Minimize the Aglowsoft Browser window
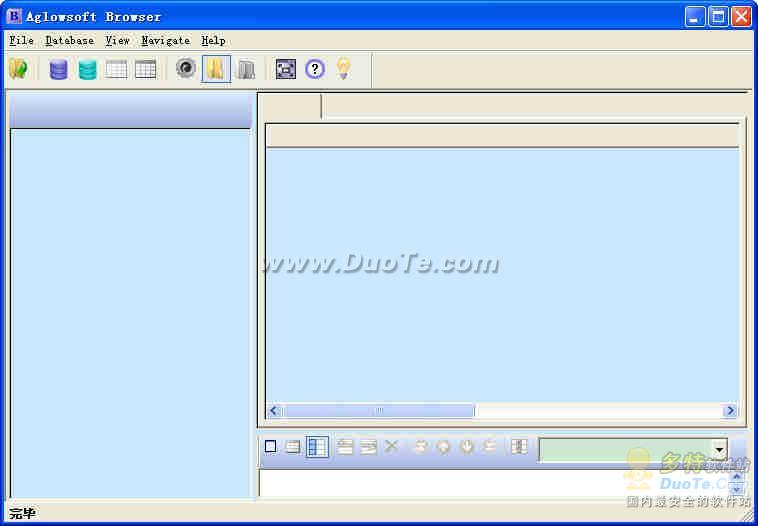 (x=695, y=17)
